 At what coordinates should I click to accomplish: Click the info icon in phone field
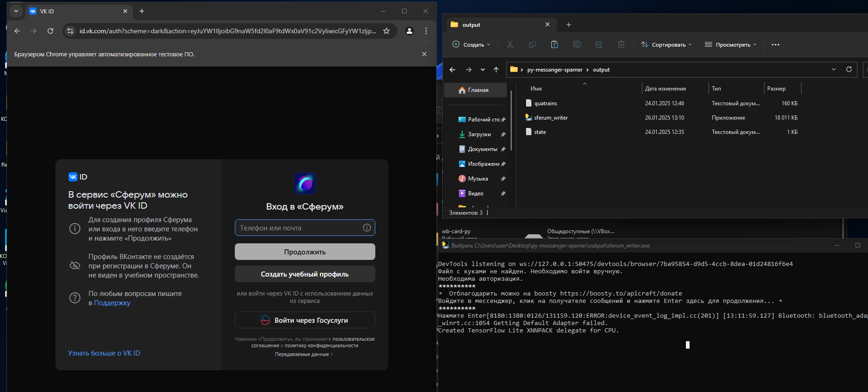[367, 228]
